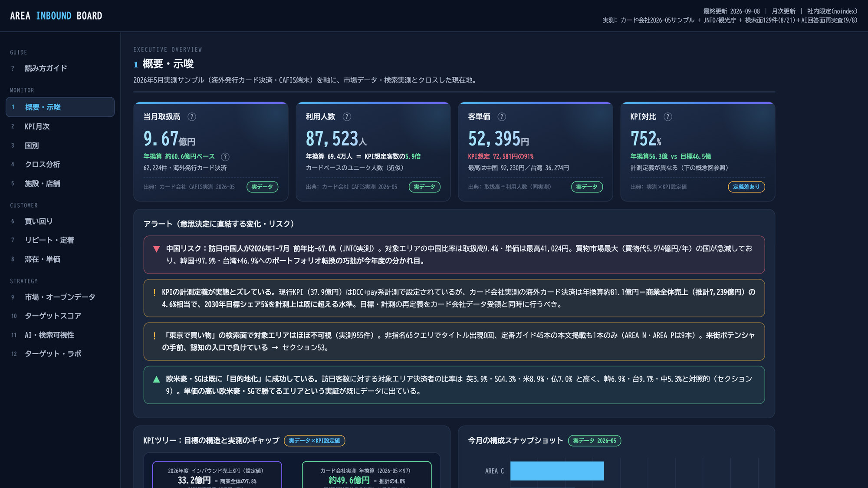Click 年換算56.3億 vs 目標46.5億 text
Screen dimensions: 868x488
coord(671,157)
